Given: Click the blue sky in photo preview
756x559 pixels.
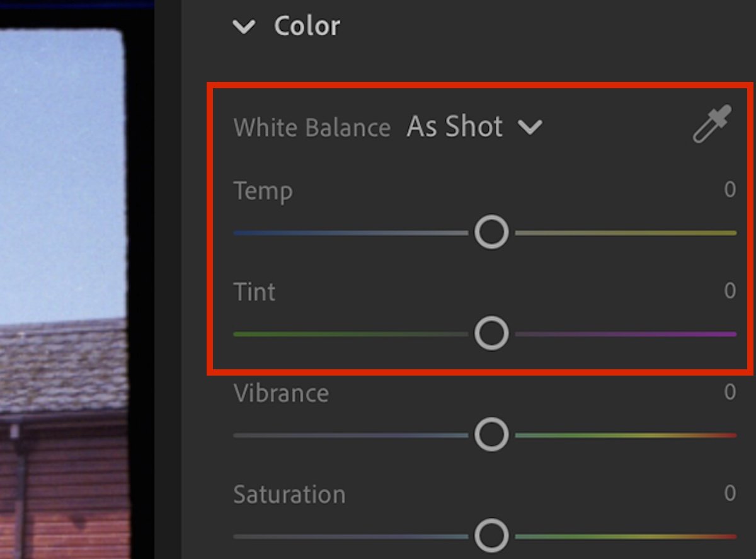Looking at the screenshot, I should (x=63, y=158).
